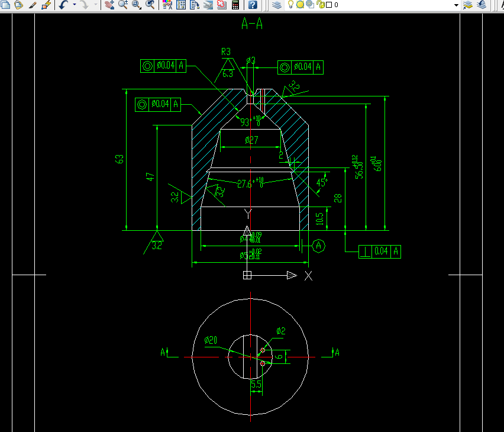Screen dimensions: 504x432
Task: Click the Copy to clipboard icon
Action: (x=6, y=5)
